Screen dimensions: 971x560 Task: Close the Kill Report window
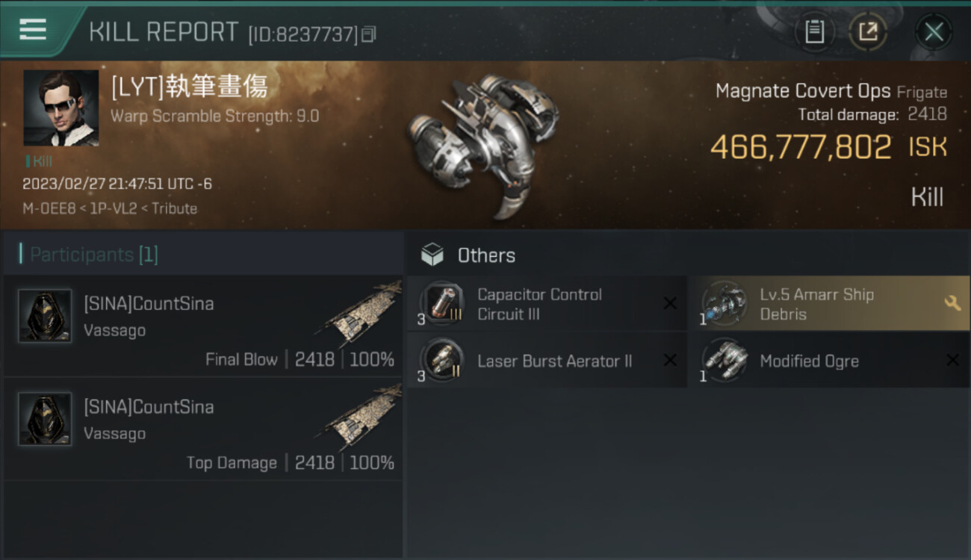pos(934,32)
